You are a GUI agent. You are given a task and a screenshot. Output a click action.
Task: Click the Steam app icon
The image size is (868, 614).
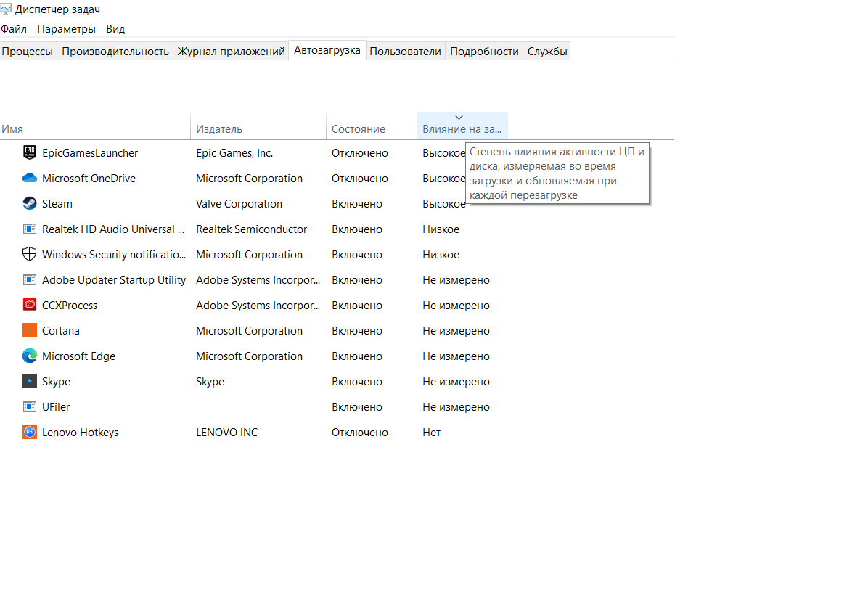(x=29, y=203)
